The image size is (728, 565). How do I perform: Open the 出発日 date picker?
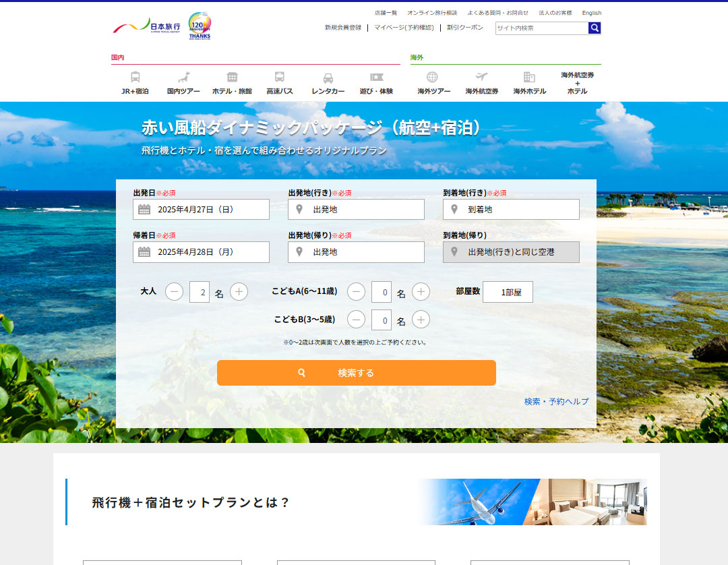click(201, 210)
